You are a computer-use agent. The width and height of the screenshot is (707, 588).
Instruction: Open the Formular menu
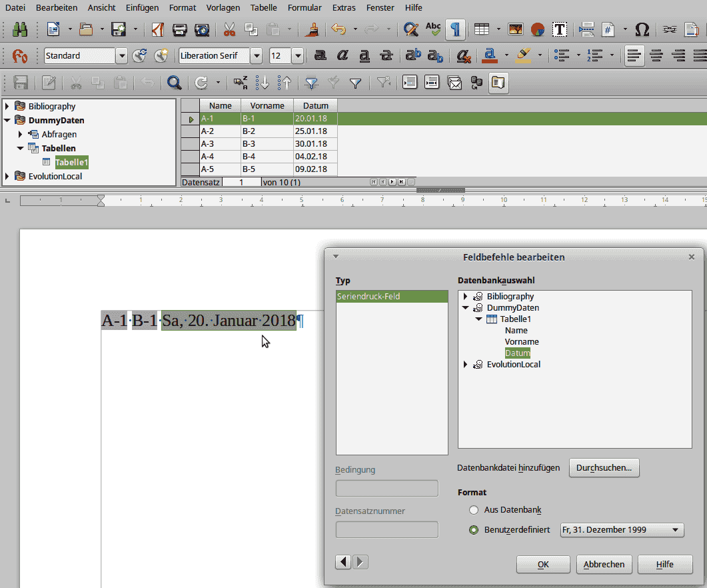click(x=305, y=8)
